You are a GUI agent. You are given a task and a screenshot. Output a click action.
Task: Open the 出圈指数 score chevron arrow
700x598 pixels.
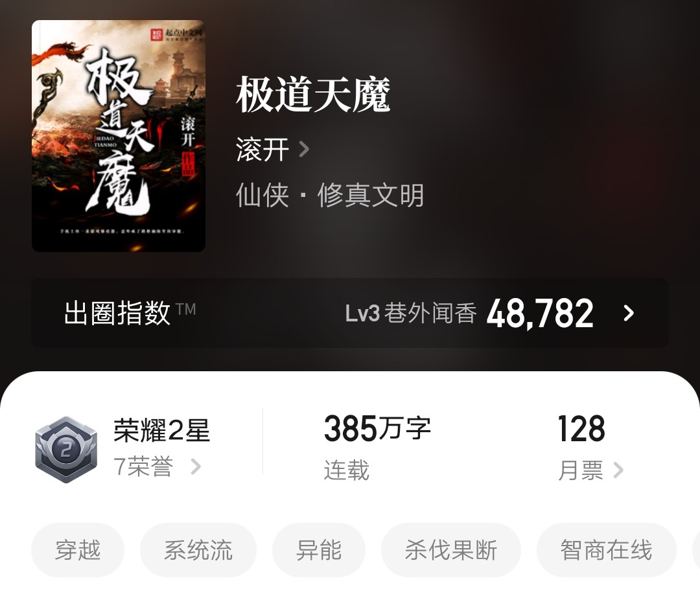point(629,314)
